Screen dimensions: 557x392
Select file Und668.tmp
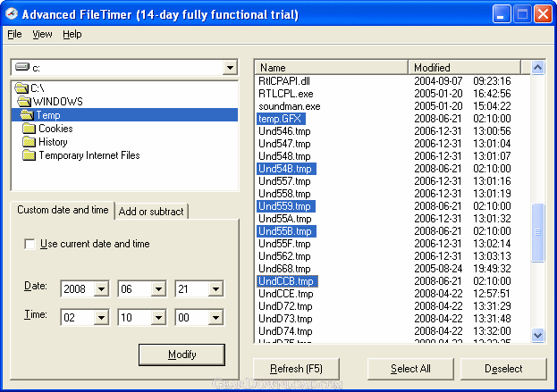tap(284, 269)
